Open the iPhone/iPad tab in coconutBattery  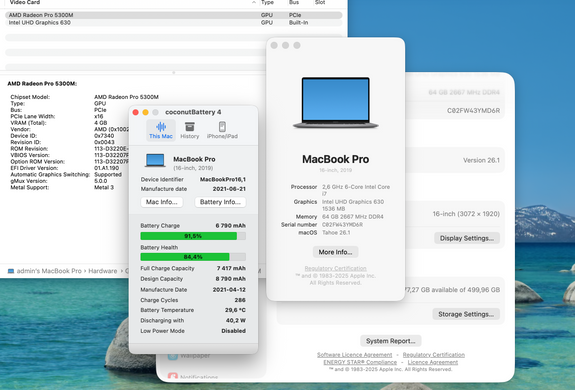pos(222,130)
